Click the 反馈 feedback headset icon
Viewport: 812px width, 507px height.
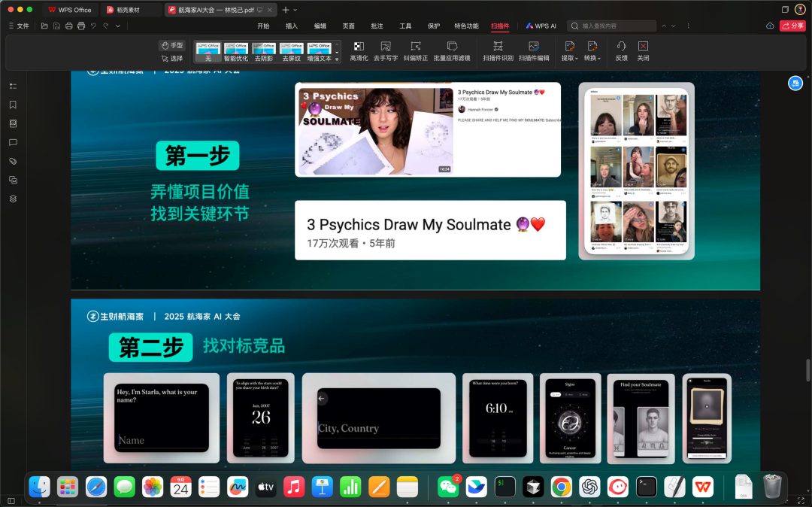click(x=621, y=51)
